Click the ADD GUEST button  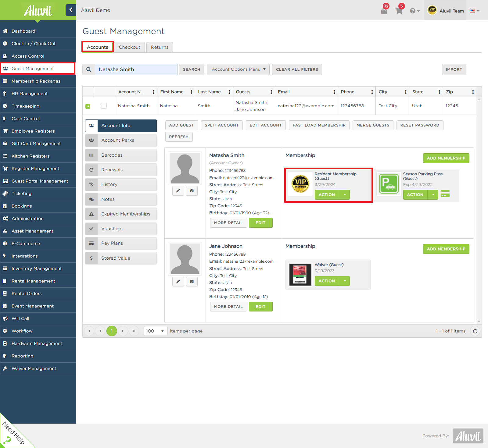pos(181,125)
